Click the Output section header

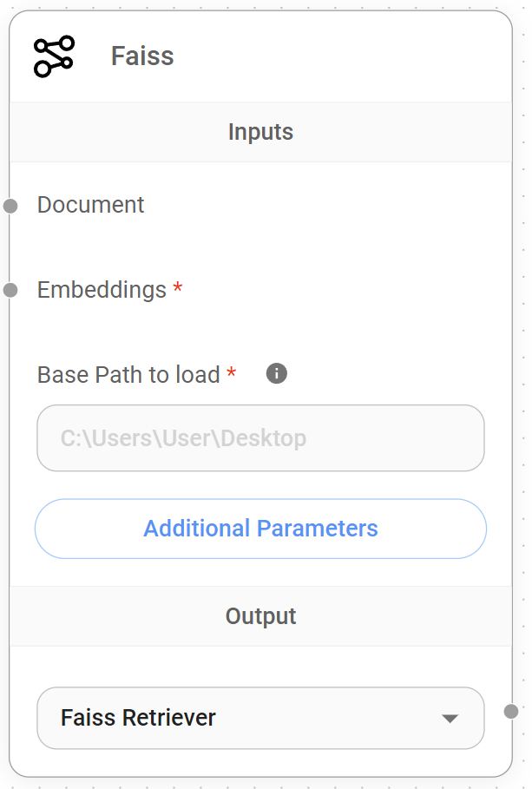pyautogui.click(x=260, y=616)
